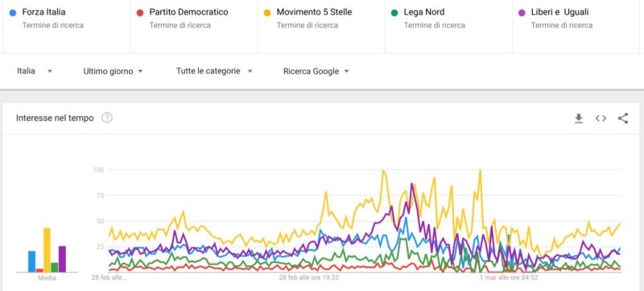Select the Liberi e Uguali term
Viewport: 644px width, 291px height.
[x=576, y=27]
